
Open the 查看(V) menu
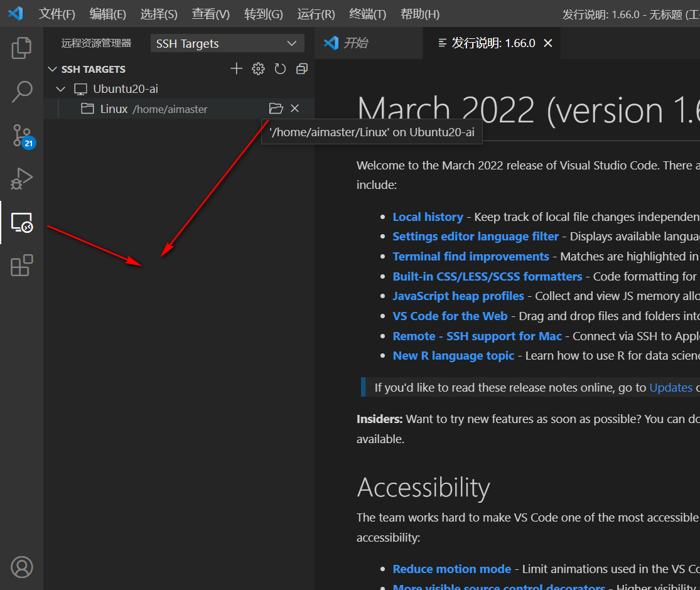tap(210, 14)
